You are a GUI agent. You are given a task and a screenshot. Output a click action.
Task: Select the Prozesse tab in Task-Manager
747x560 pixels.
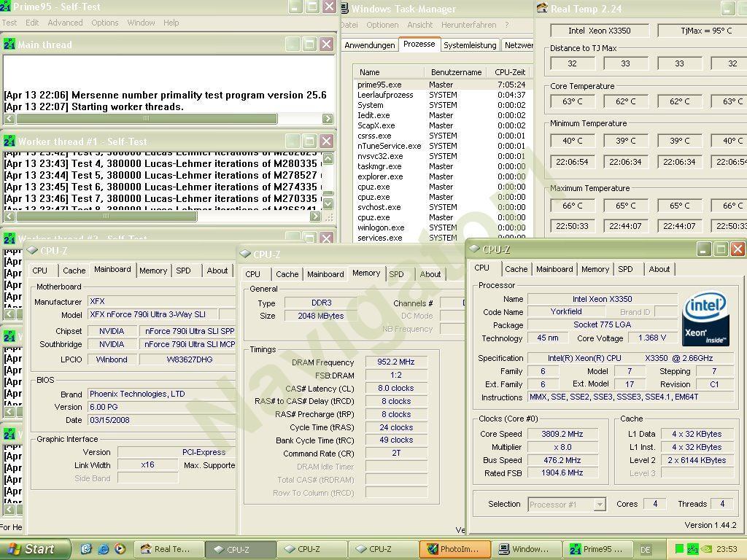pos(419,44)
